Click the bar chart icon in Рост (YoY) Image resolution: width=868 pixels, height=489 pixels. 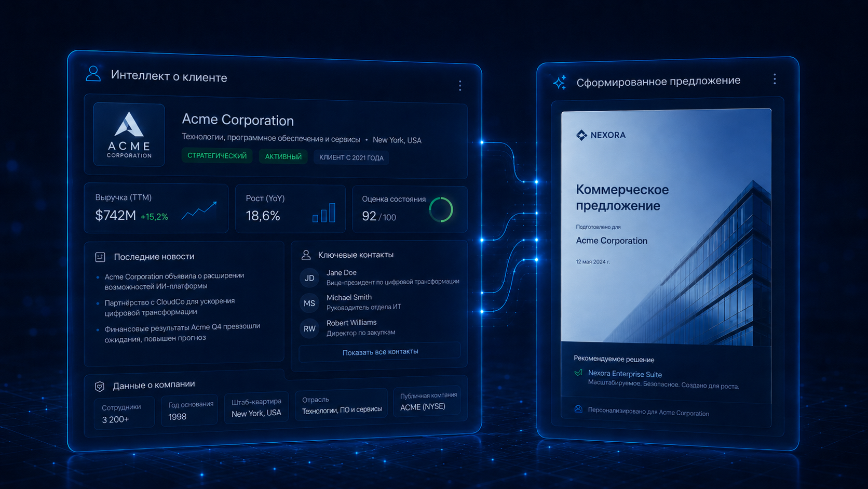(324, 213)
